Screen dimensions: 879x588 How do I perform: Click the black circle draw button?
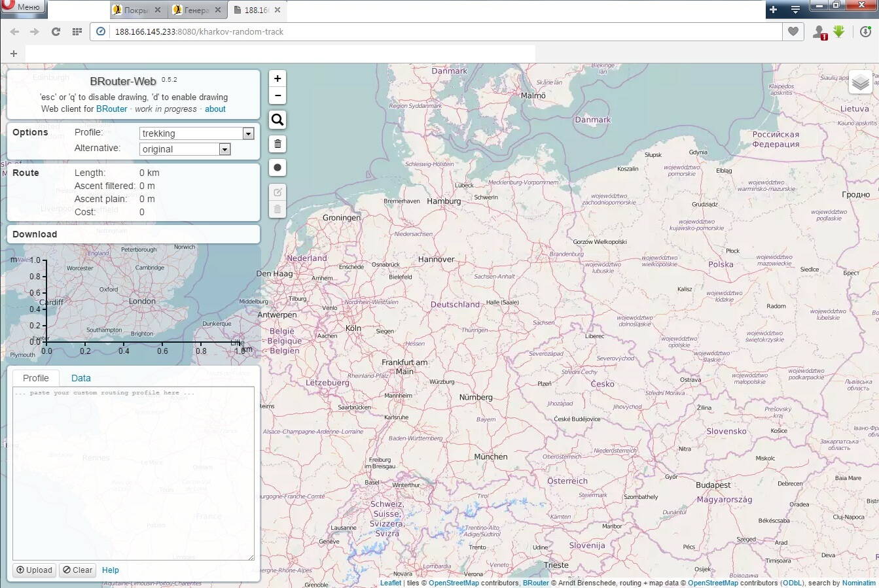point(278,168)
